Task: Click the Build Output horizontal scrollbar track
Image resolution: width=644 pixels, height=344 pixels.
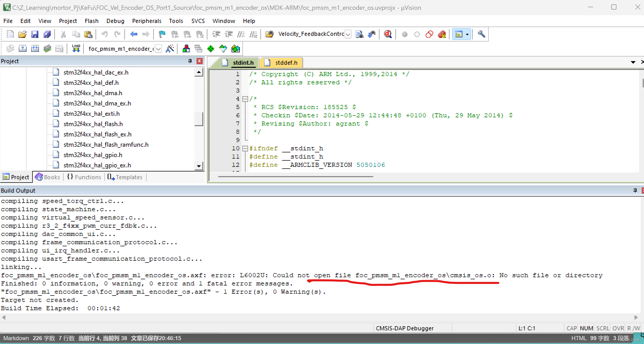Action: [319, 317]
